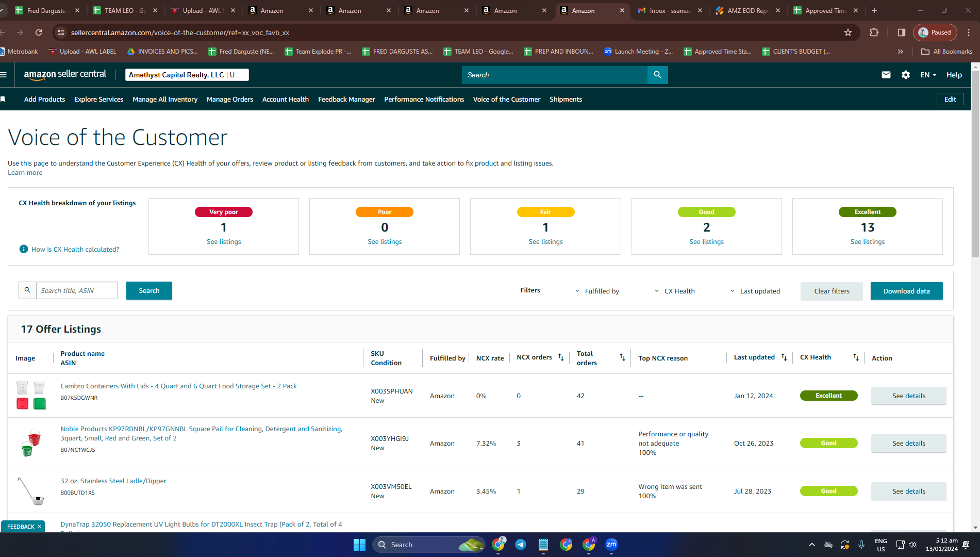The height and width of the screenshot is (557, 980).
Task: Show hidden system tray icons
Action: (812, 545)
